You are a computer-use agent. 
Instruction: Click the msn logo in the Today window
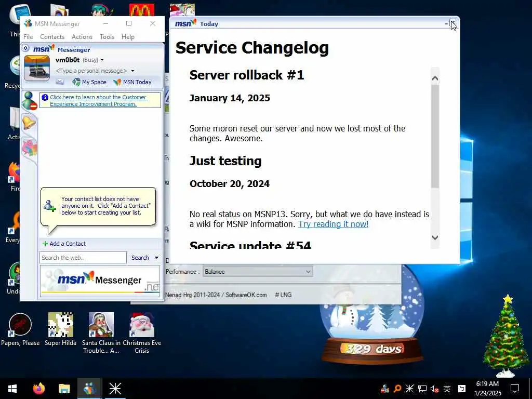coord(185,23)
